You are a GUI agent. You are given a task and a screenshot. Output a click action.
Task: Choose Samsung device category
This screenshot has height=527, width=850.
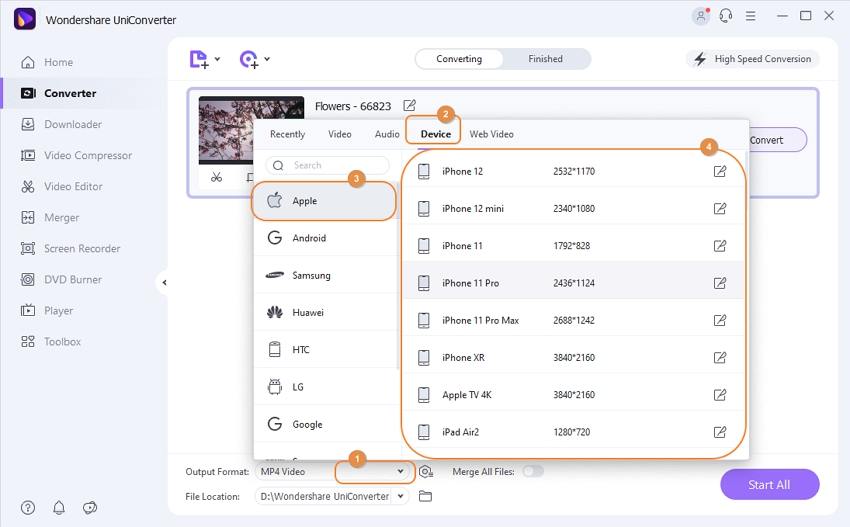pyautogui.click(x=325, y=275)
